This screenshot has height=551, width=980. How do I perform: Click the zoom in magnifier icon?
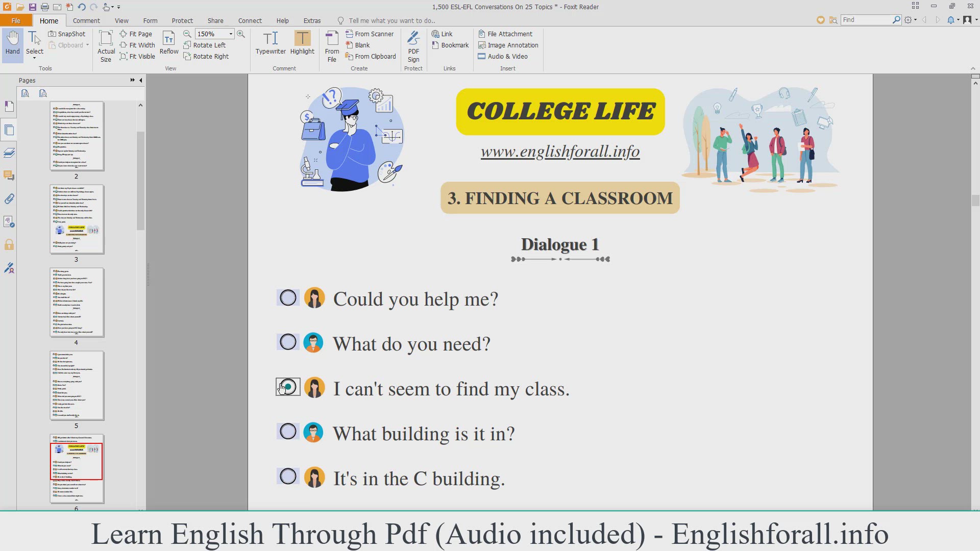pyautogui.click(x=241, y=34)
